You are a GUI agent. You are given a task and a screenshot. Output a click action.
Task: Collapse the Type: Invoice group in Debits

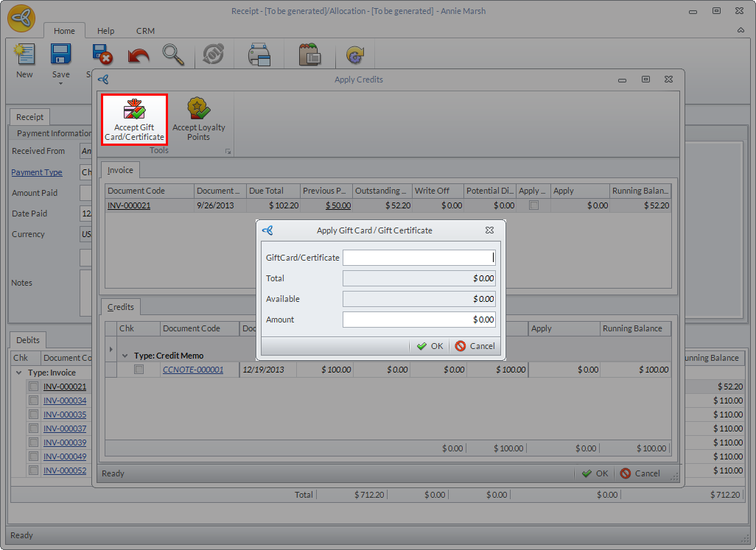point(19,373)
